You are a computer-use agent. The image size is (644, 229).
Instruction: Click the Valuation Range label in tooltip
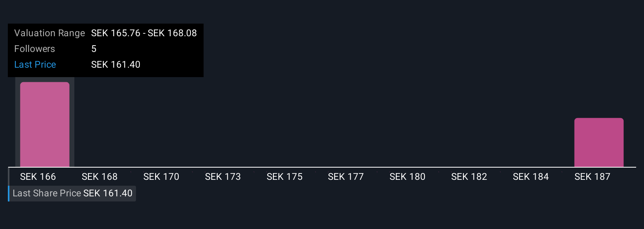tap(49, 33)
